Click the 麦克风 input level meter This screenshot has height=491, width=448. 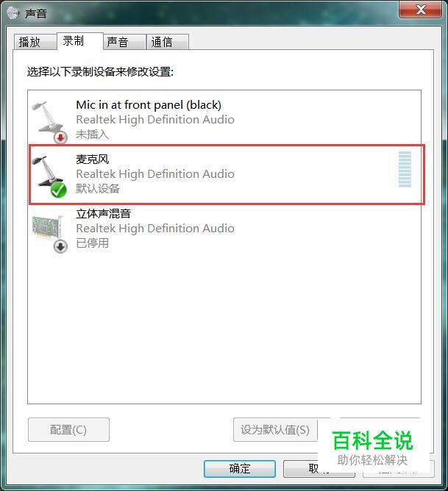click(405, 169)
